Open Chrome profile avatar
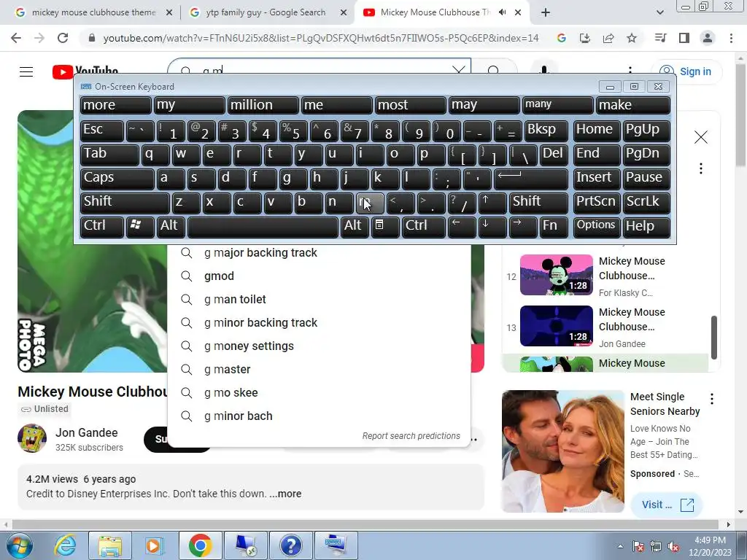Viewport: 747px width, 560px height. pos(708,38)
